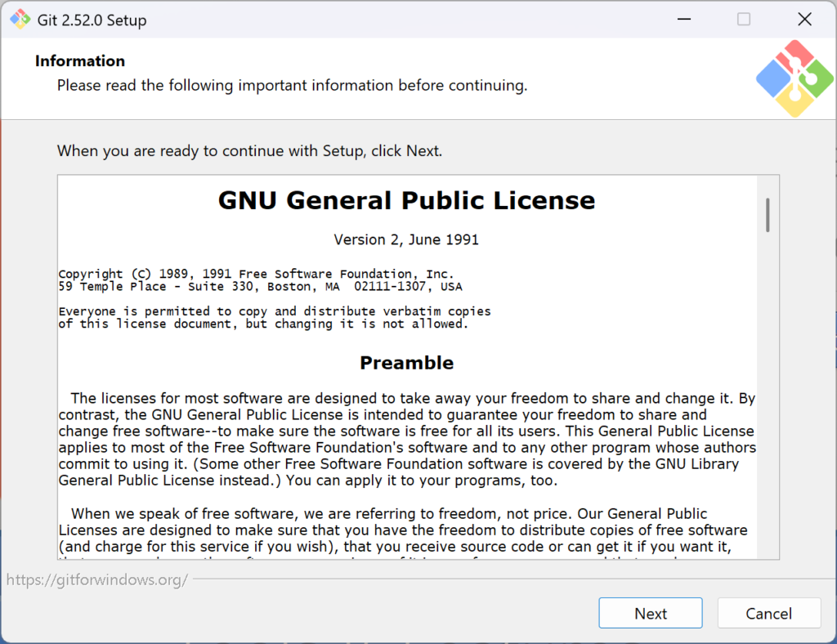Click the maximize window button
Image resolution: width=837 pixels, height=644 pixels.
(743, 20)
